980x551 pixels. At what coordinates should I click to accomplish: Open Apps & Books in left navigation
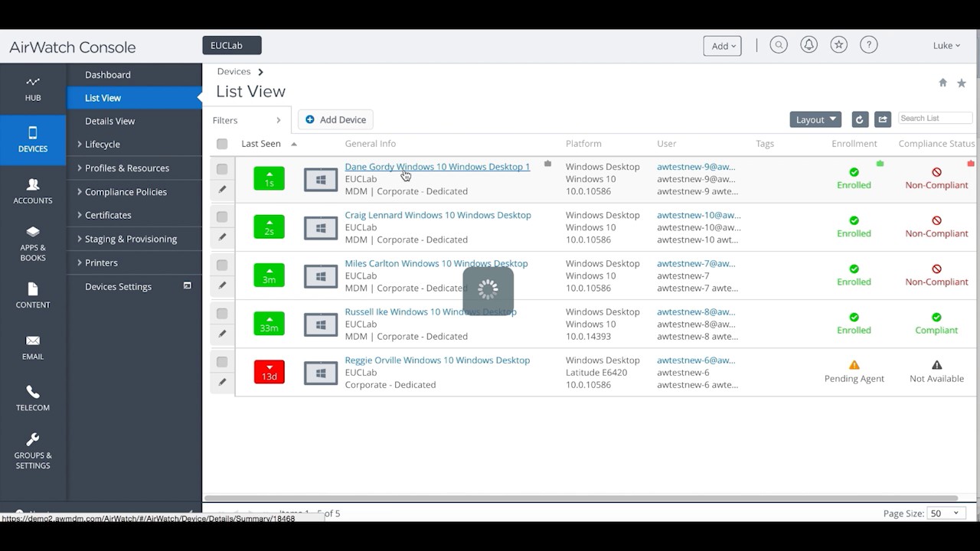33,243
